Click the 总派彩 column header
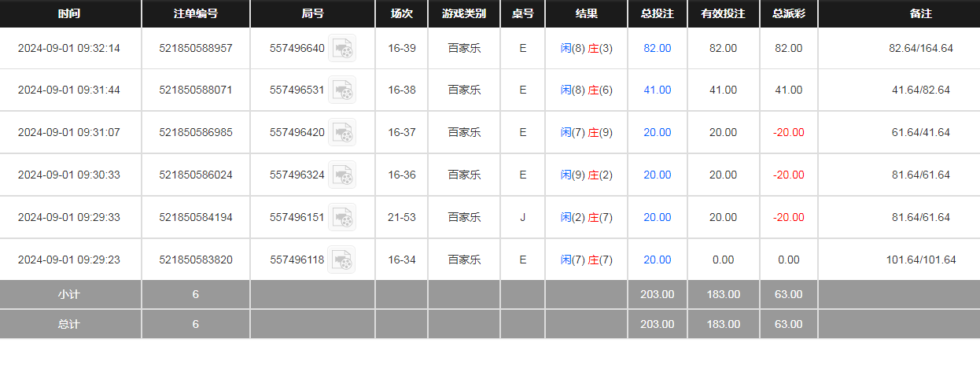This screenshot has height=383, width=980. pos(788,14)
